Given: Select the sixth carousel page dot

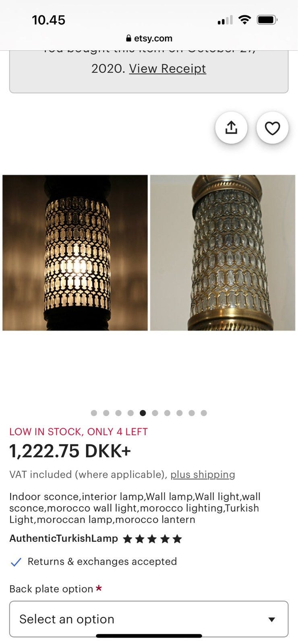Looking at the screenshot, I should click(x=155, y=413).
